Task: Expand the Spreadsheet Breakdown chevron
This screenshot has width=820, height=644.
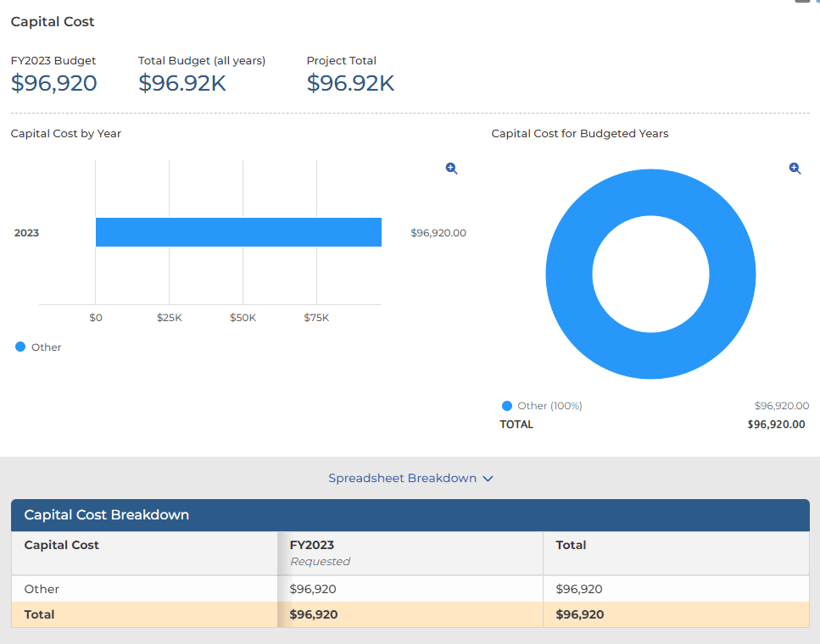Action: (x=488, y=479)
